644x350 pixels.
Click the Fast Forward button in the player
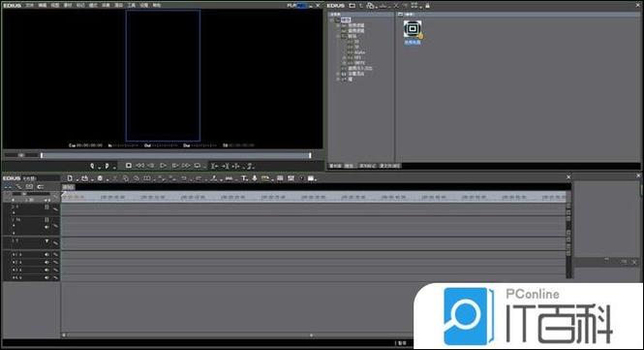coord(187,166)
